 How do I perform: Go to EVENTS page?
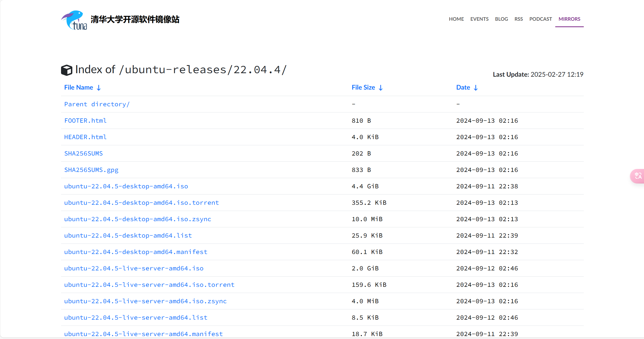coord(479,19)
